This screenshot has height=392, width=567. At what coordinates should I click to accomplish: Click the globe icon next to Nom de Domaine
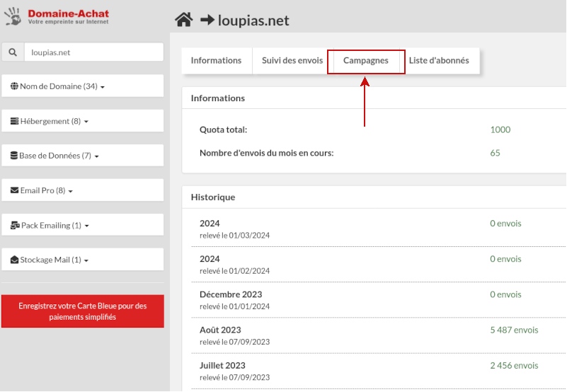14,86
